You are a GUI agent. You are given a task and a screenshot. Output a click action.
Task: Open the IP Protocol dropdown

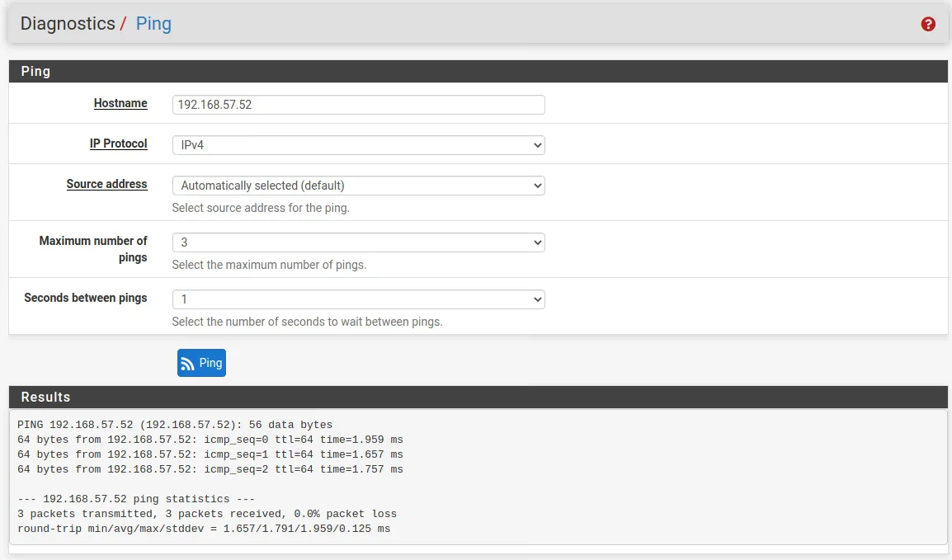[358, 145]
